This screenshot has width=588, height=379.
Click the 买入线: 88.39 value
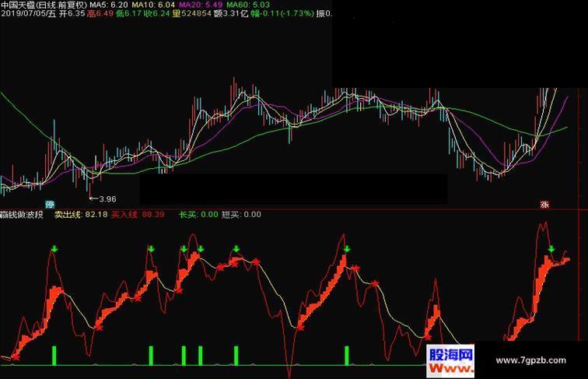point(138,215)
